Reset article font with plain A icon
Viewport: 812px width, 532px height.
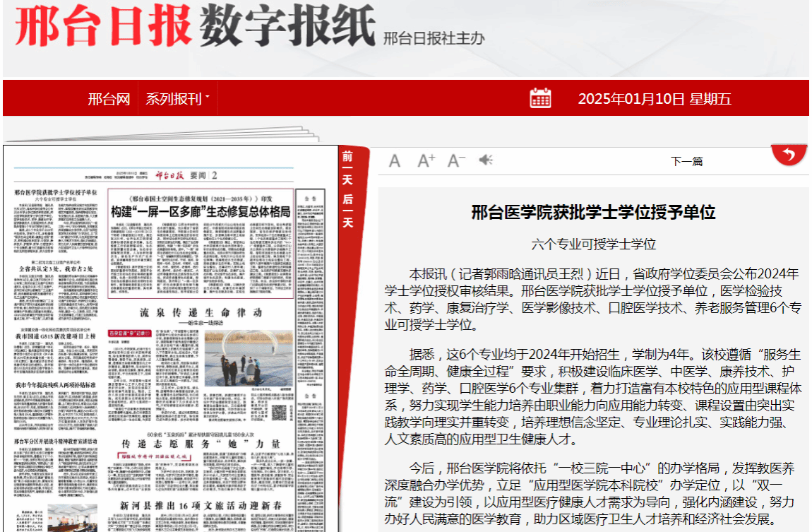coord(395,161)
